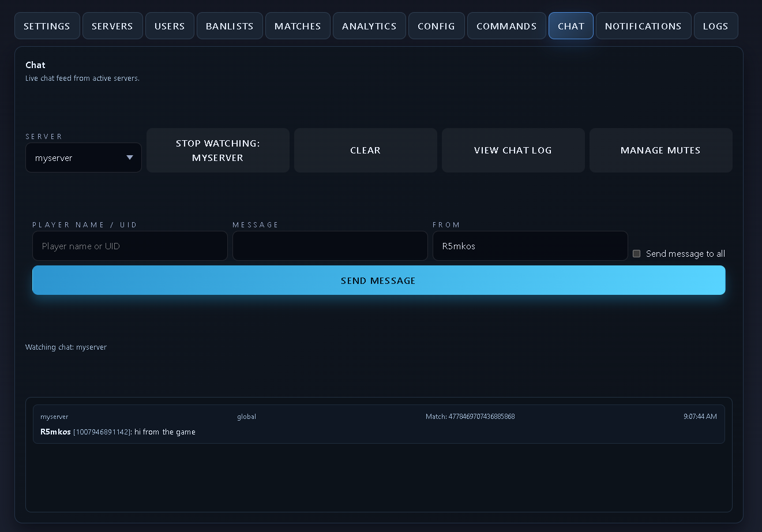Select the 'Watching chat: myserver' status text
Screen dimensions: 762x532
[x=66, y=347]
